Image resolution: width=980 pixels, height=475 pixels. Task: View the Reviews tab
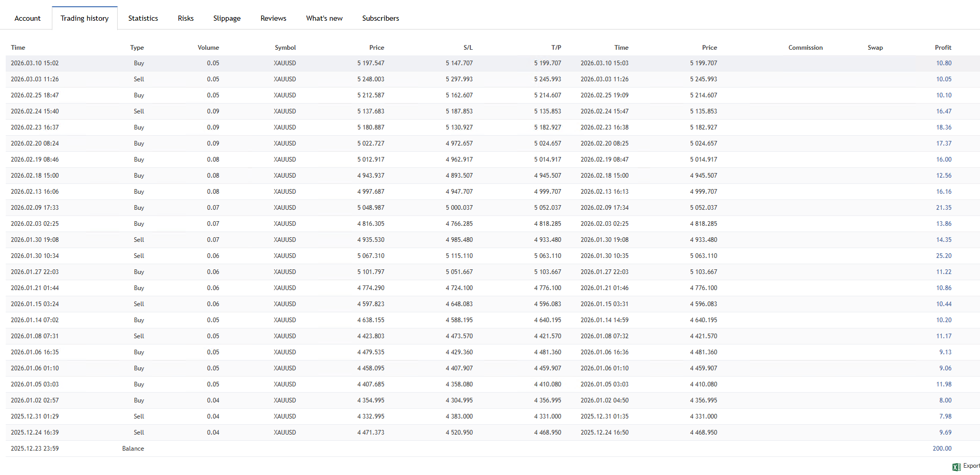pyautogui.click(x=273, y=18)
